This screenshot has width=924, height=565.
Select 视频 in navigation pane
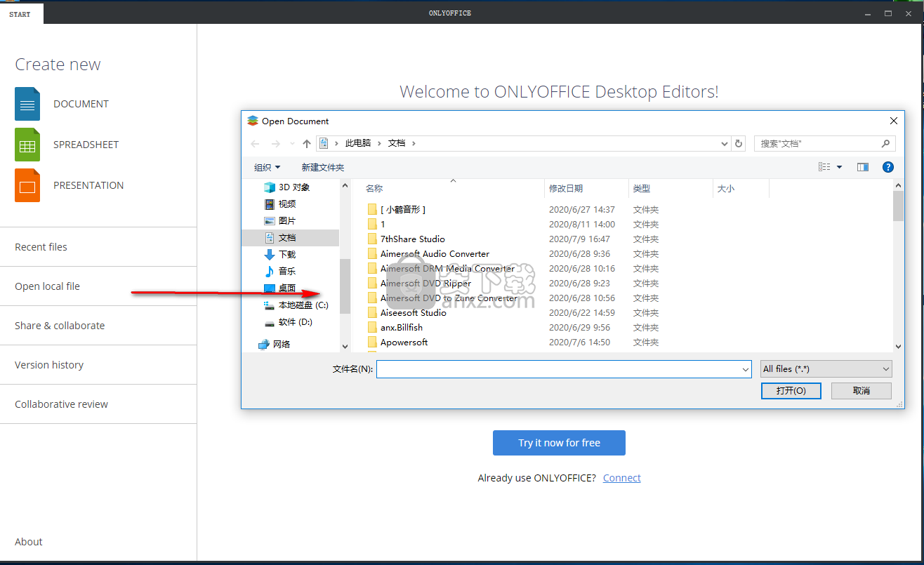[x=281, y=204]
